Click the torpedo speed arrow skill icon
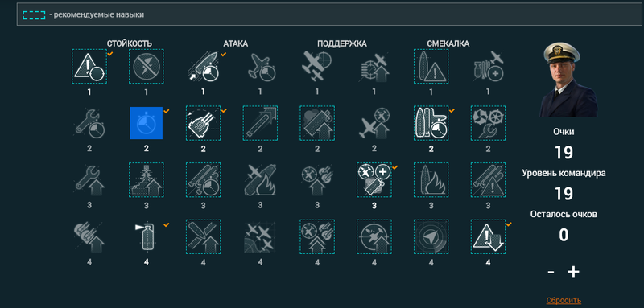644x308 pixels. click(260, 123)
